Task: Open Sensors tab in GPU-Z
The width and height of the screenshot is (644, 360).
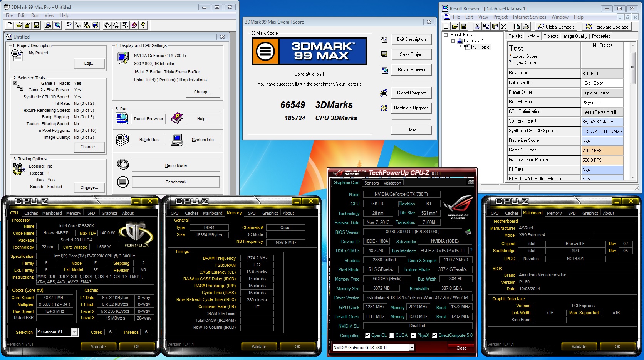Action: pos(371,183)
